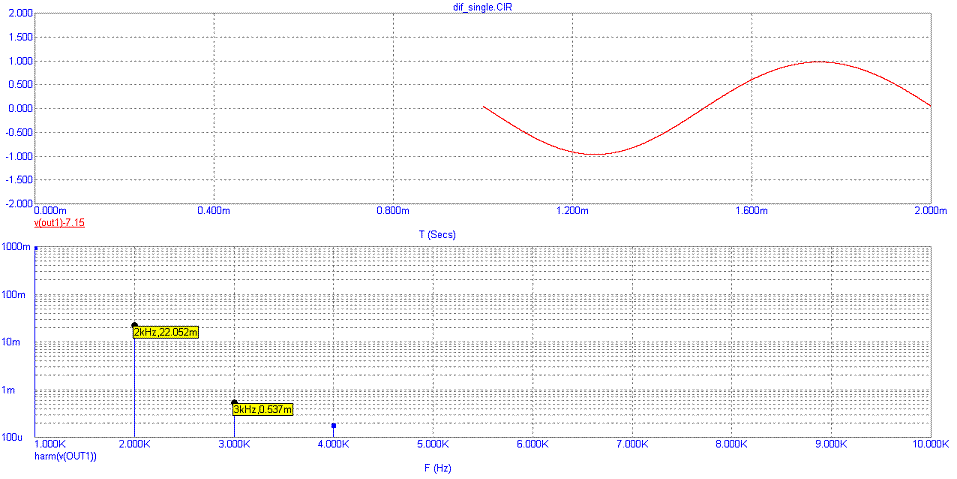Click the 1.600m time axis value
Viewport: 957px width, 479px height.
[x=751, y=211]
